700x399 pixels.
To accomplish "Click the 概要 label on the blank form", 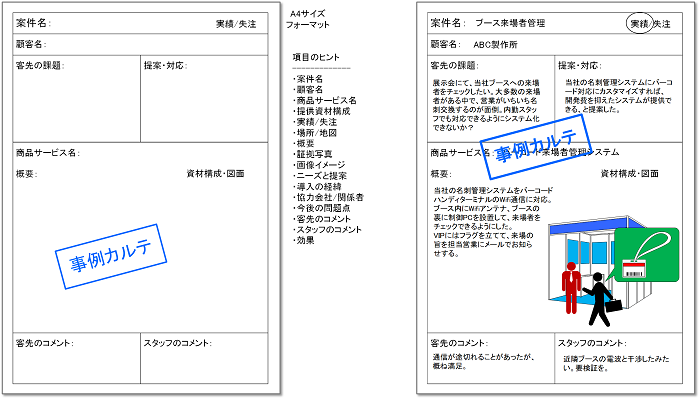I will (26, 174).
